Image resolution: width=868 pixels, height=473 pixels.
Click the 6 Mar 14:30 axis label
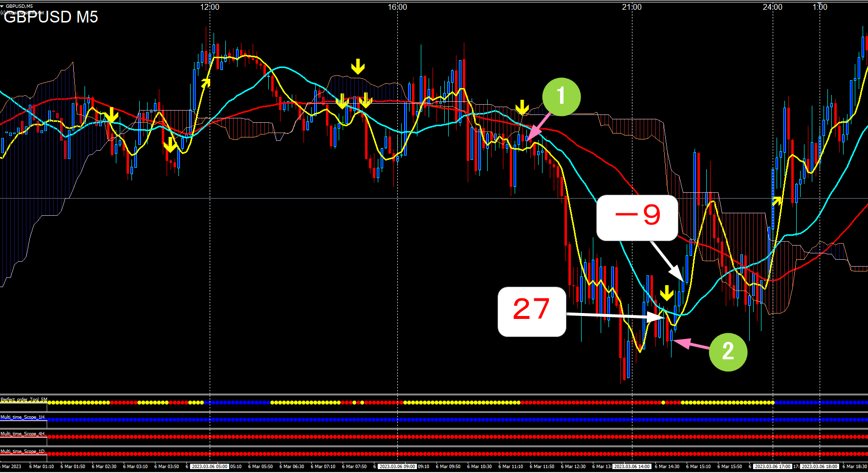(667, 467)
